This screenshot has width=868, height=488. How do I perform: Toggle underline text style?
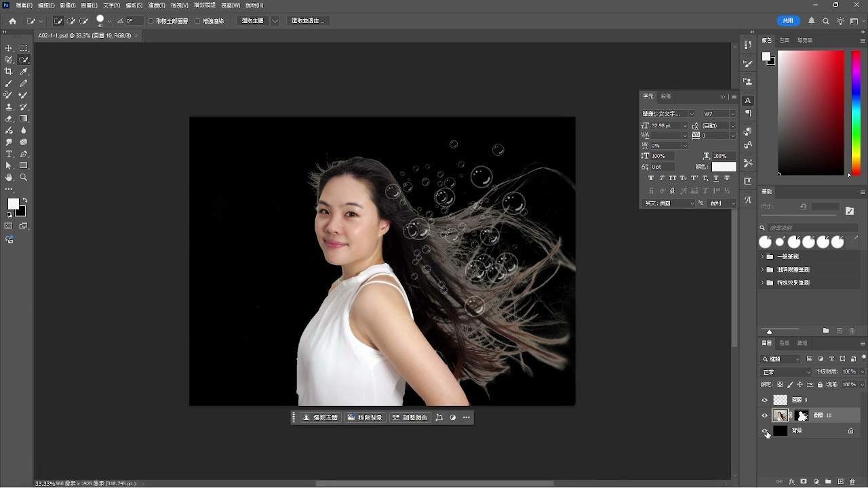716,178
